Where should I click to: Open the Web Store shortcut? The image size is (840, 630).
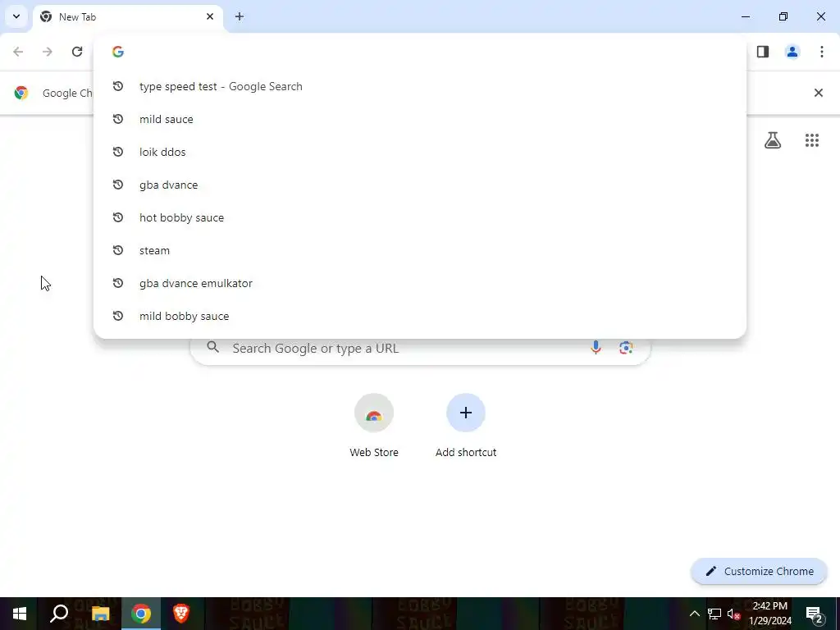(x=374, y=426)
